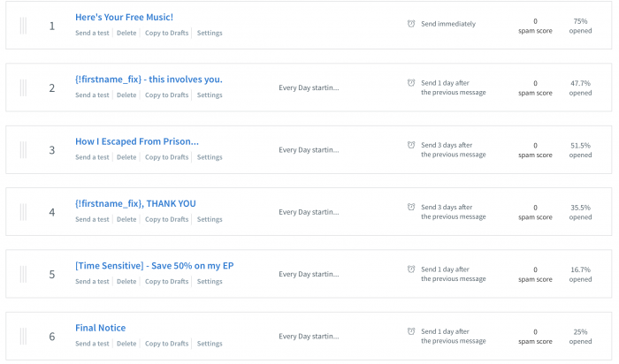This screenshot has height=364, width=619.
Task: Click the drag handle for message 1
Action: (x=23, y=26)
